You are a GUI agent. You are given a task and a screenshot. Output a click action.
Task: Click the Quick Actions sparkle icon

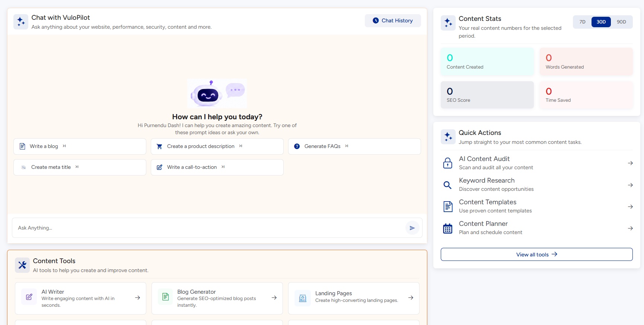(x=448, y=137)
